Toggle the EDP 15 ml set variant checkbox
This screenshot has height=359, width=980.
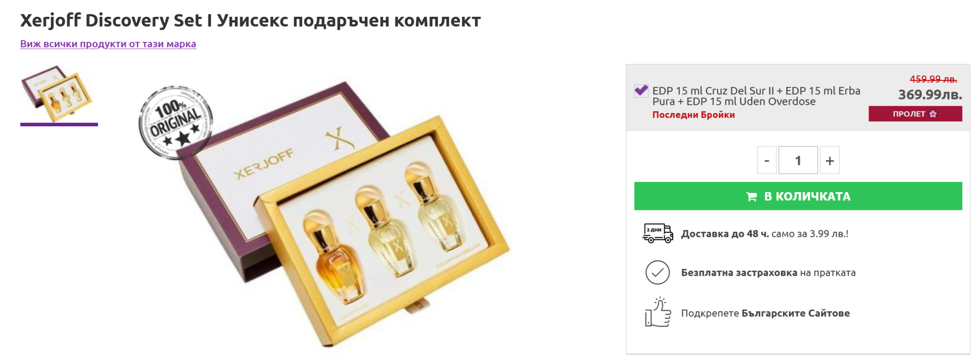pyautogui.click(x=641, y=90)
